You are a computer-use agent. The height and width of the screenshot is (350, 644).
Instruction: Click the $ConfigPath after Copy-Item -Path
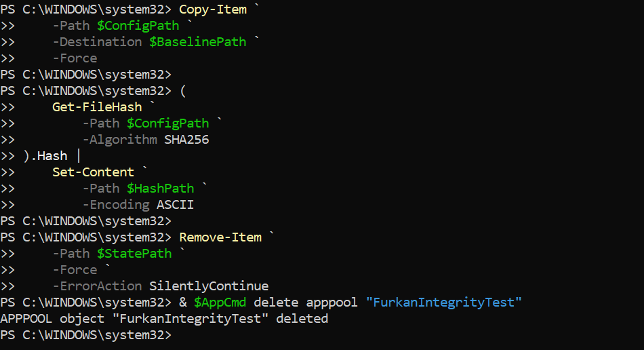(x=138, y=26)
